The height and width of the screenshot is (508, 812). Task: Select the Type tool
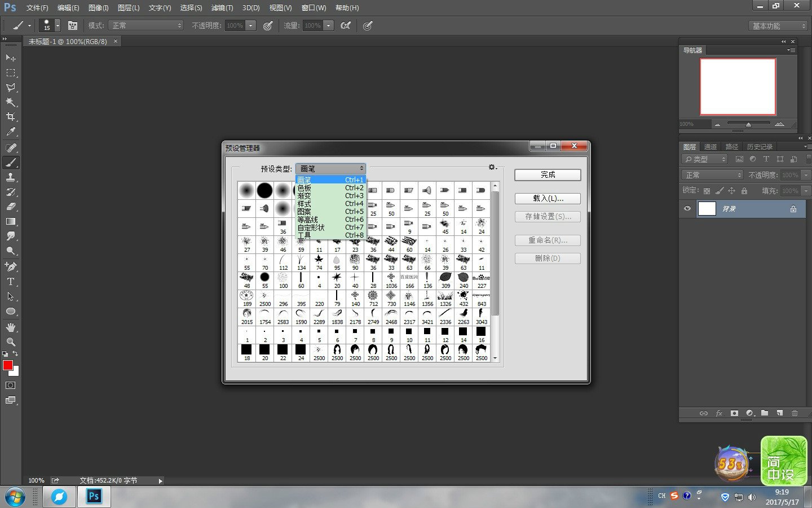(10, 281)
